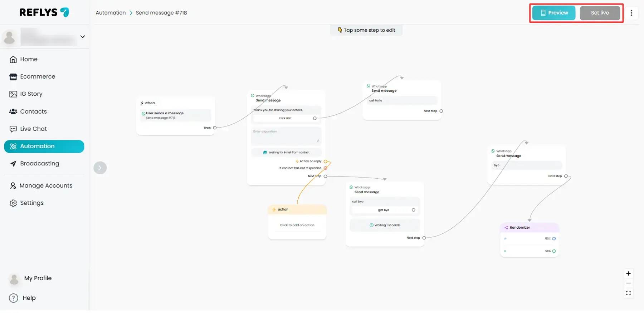Expand the account dropdown chevron
The width and height of the screenshot is (644, 313).
(83, 37)
